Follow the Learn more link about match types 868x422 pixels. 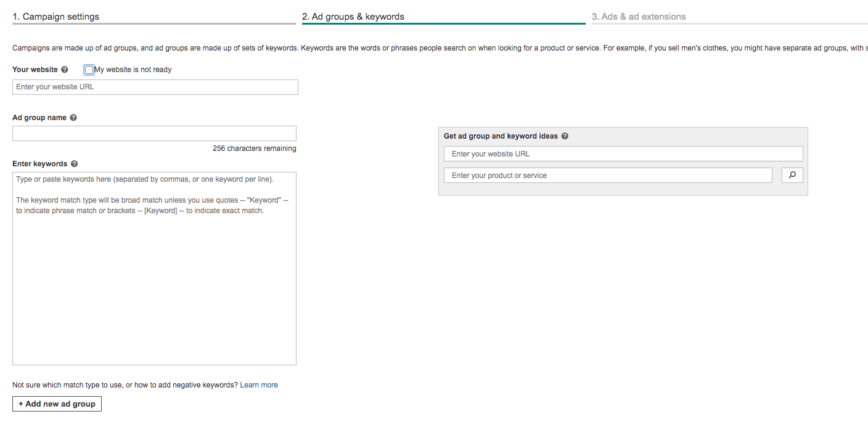[x=259, y=385]
